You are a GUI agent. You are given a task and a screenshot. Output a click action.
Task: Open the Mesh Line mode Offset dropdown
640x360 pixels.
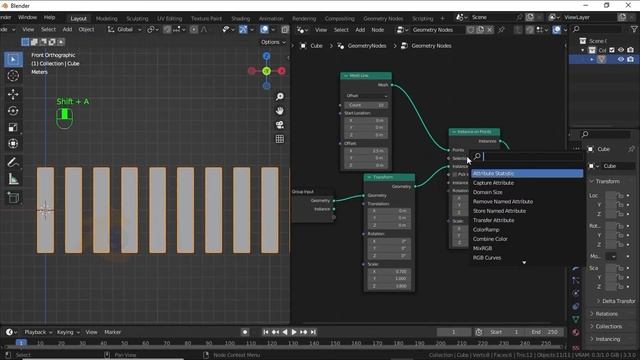[367, 96]
